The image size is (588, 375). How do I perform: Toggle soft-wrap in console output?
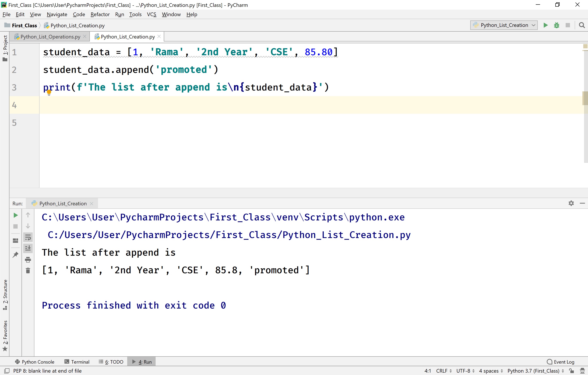point(28,237)
